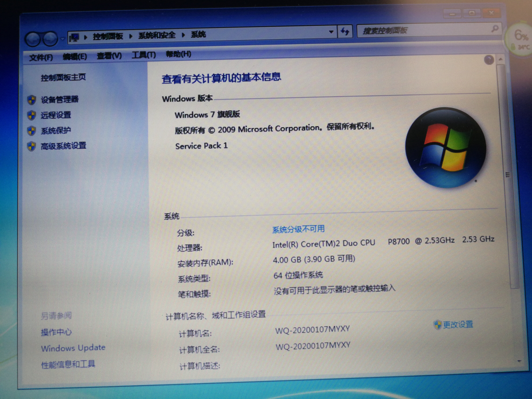This screenshot has width=532, height=399.
Task: Click the 系统类型: label
Action: coord(194,279)
